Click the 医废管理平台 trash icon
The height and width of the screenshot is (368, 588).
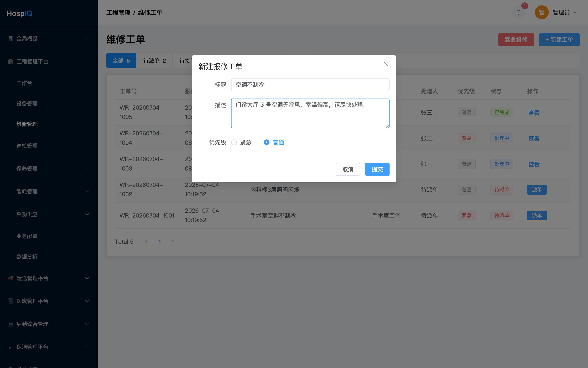click(x=11, y=301)
